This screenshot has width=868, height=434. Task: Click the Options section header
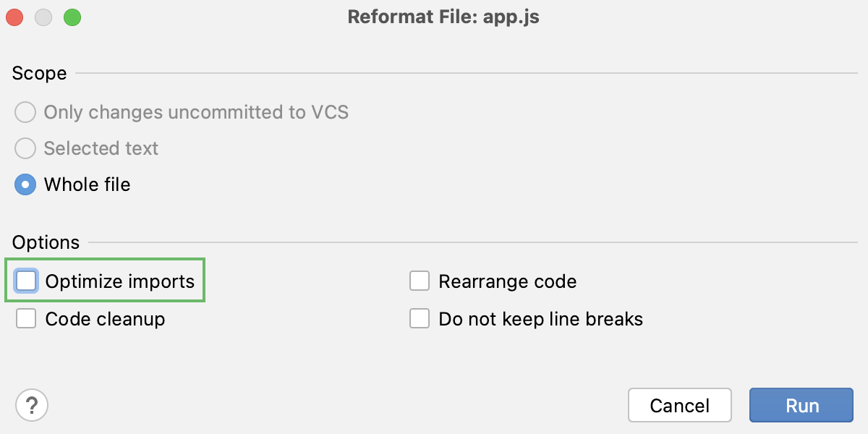click(46, 242)
